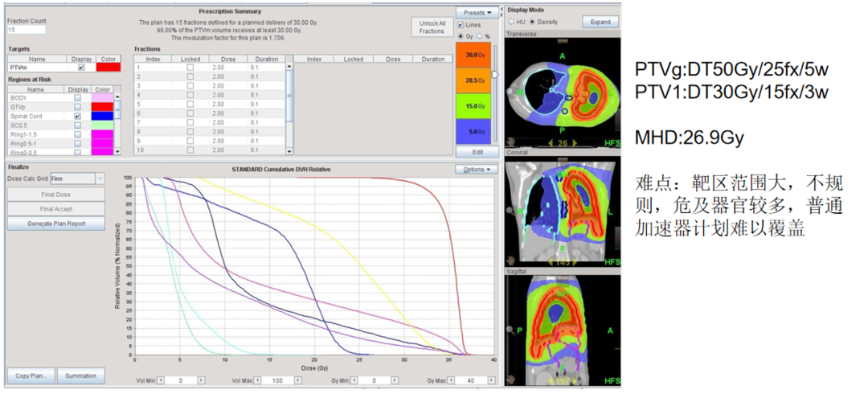Toggle display checkbox for Spinal Cord
Image resolution: width=868 pixels, height=394 pixels.
(78, 117)
